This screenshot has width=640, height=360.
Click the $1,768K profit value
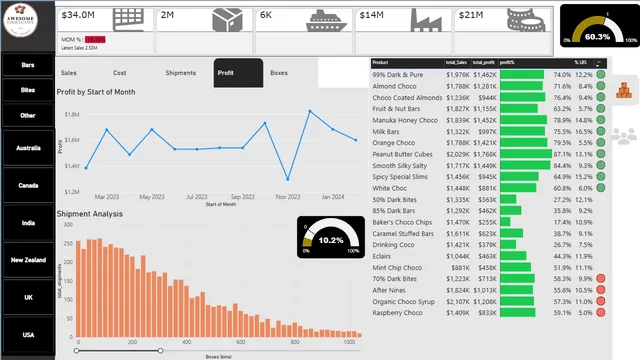point(485,154)
